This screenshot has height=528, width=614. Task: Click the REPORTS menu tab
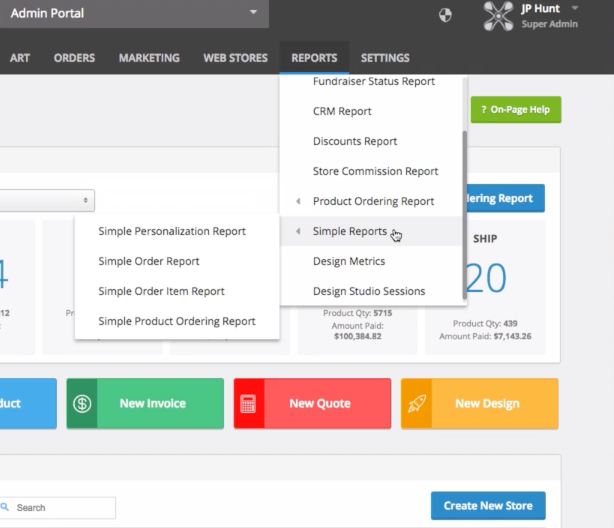tap(314, 58)
